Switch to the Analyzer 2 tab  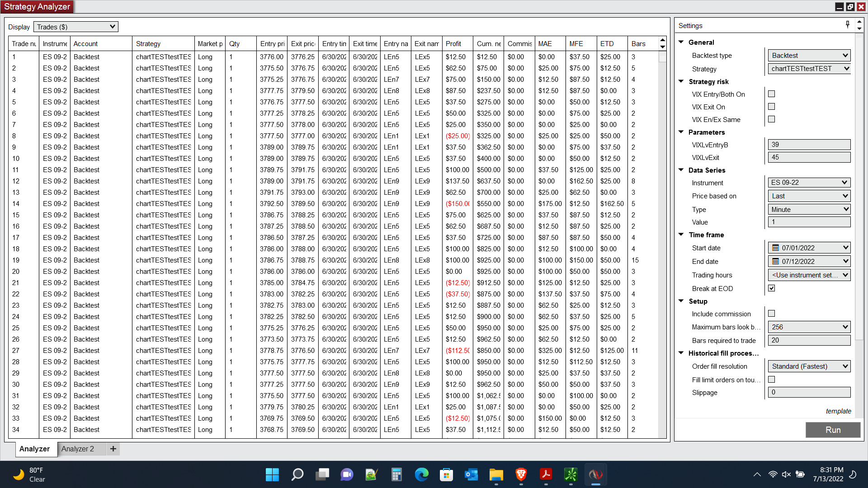point(78,449)
